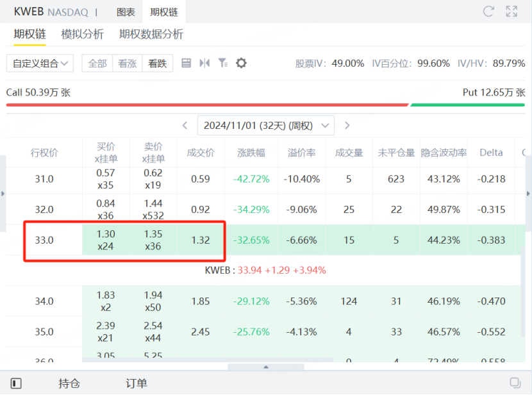Switch to the top 期权链 tab
This screenshot has width=532, height=395.
164,12
